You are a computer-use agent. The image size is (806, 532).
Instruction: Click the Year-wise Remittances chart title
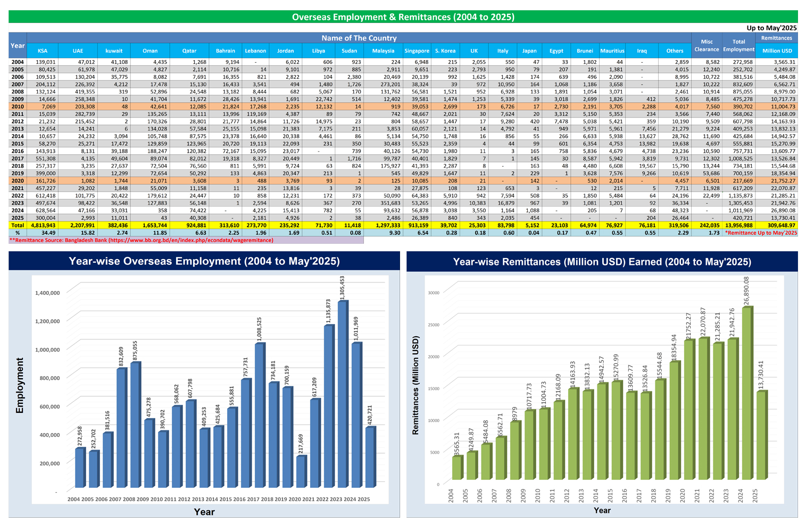pyautogui.click(x=602, y=262)
